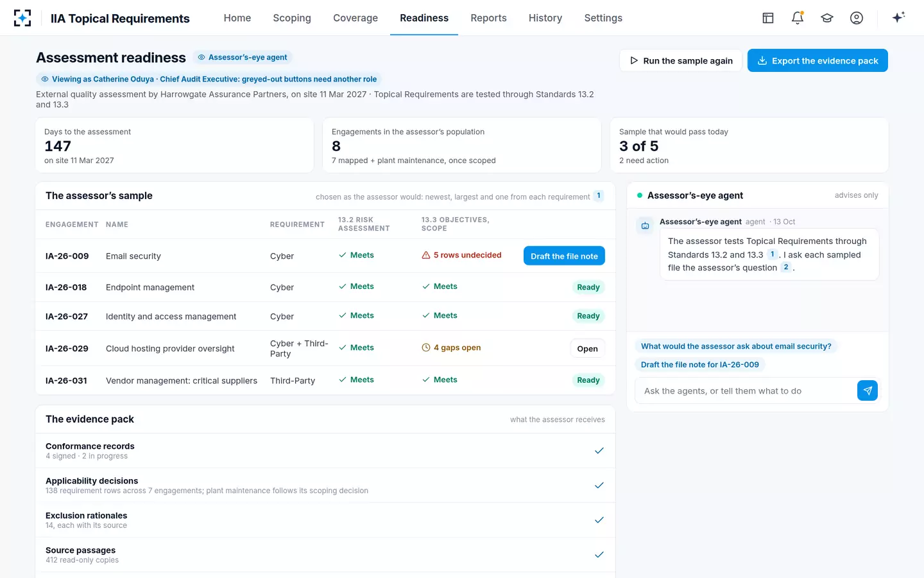Click Ready badge for IA-26-027
This screenshot has height=578, width=924.
click(x=588, y=316)
